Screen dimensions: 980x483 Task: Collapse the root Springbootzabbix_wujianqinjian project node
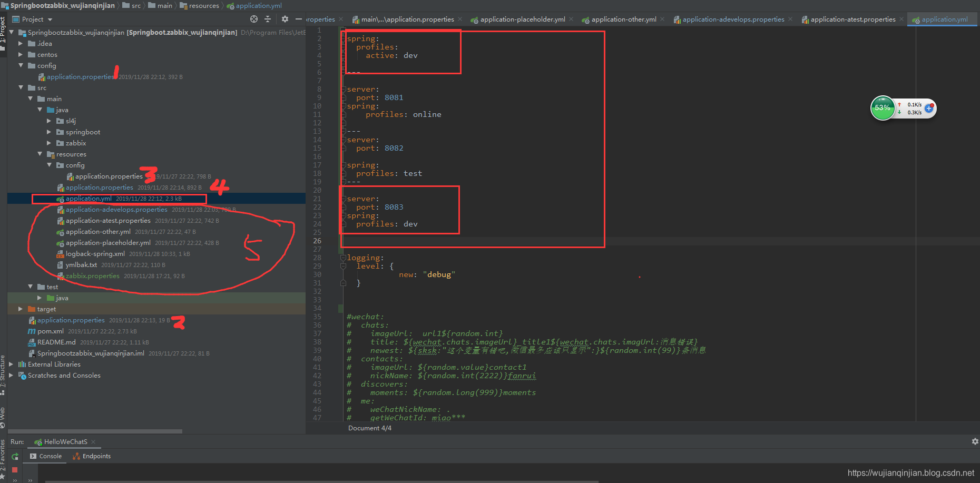[x=11, y=32]
